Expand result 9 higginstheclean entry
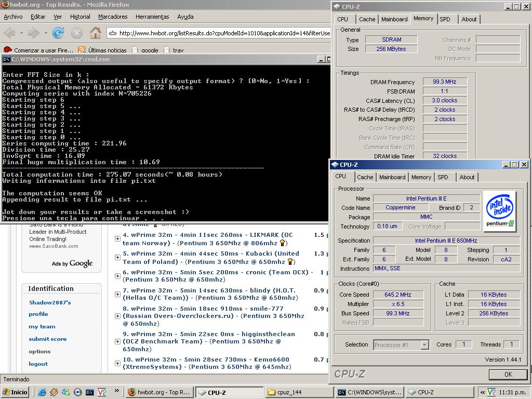 (x=117, y=342)
